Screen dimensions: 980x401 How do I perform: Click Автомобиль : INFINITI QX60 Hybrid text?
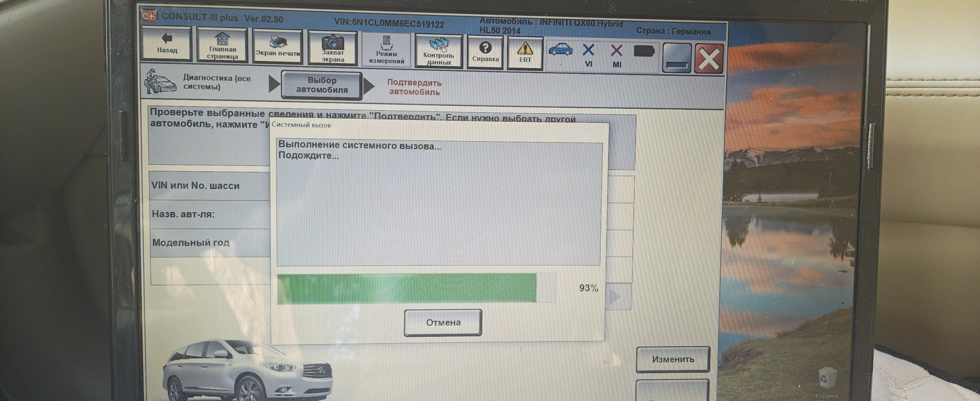pyautogui.click(x=551, y=22)
